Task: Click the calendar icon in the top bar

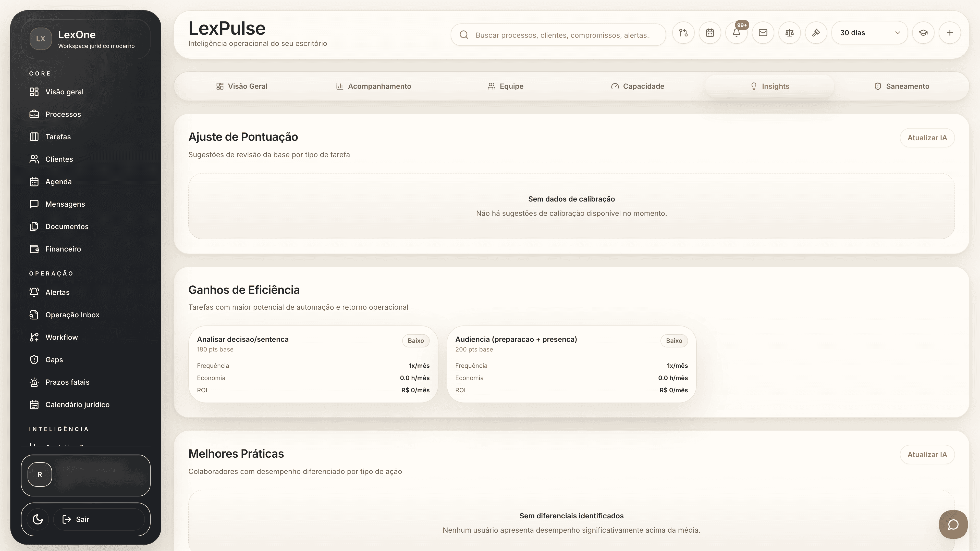Action: [x=710, y=33]
